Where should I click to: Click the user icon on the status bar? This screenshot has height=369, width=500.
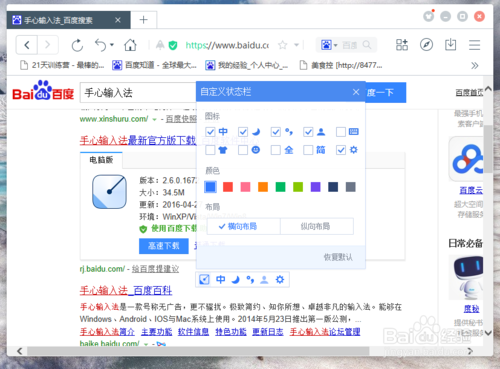264,279
